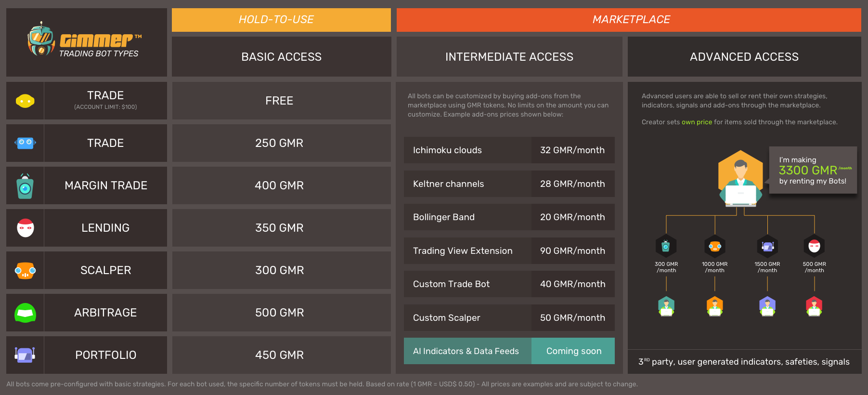Screen dimensions: 868x395
Task: Click the orange Scalper bot icon
Action: point(25,270)
